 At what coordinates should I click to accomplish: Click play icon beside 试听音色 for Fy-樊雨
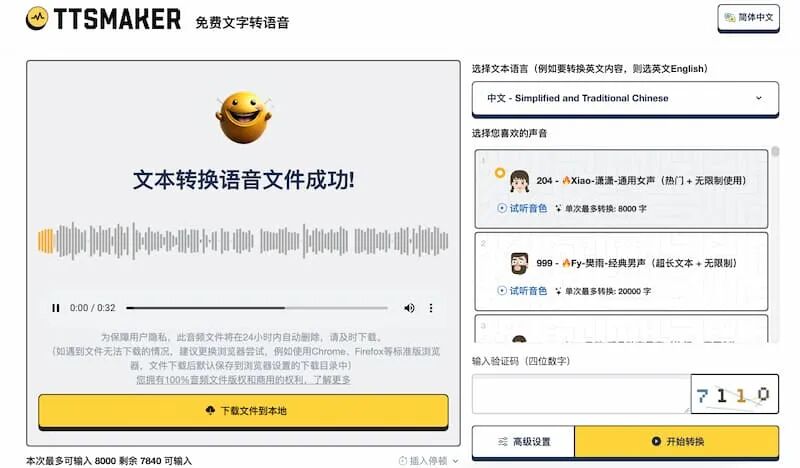point(502,291)
